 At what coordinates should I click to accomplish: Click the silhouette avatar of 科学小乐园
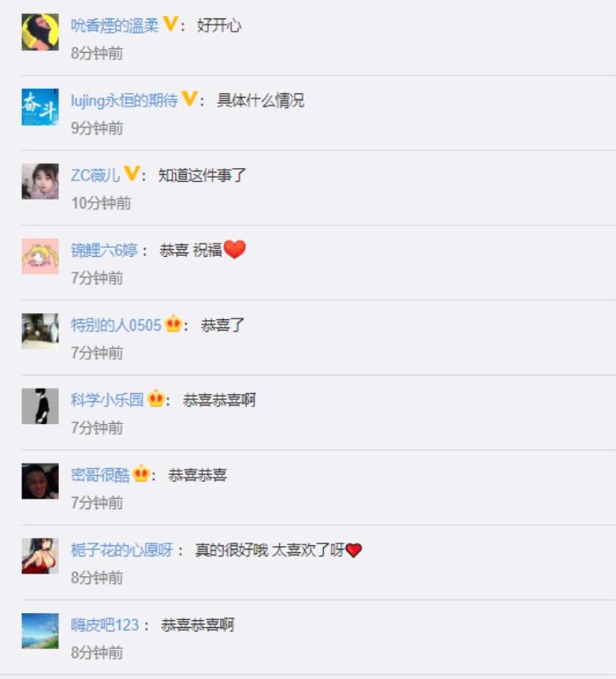[40, 406]
